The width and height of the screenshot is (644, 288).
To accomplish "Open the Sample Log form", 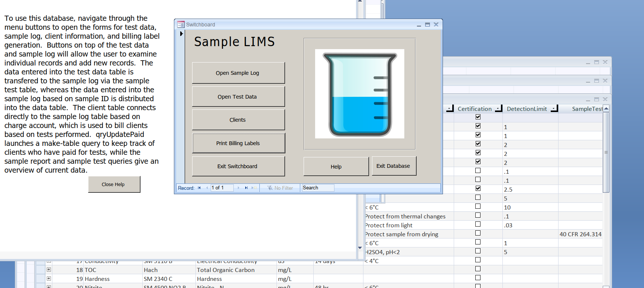I will [238, 73].
